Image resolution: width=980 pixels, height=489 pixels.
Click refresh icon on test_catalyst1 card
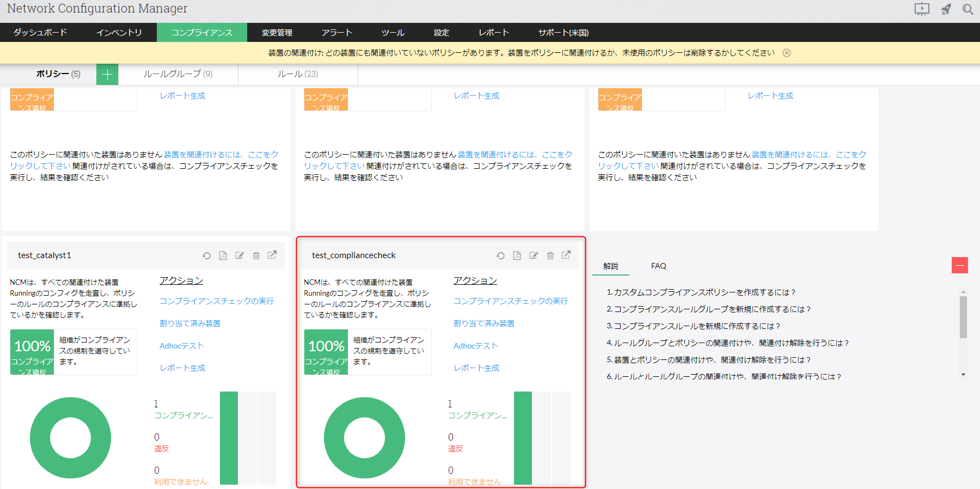pyautogui.click(x=206, y=255)
